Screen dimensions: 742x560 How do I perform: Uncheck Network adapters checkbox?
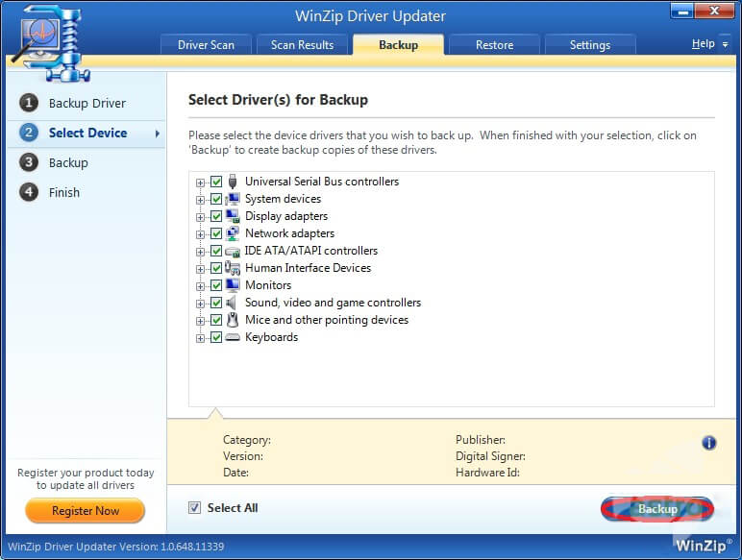pyautogui.click(x=216, y=233)
